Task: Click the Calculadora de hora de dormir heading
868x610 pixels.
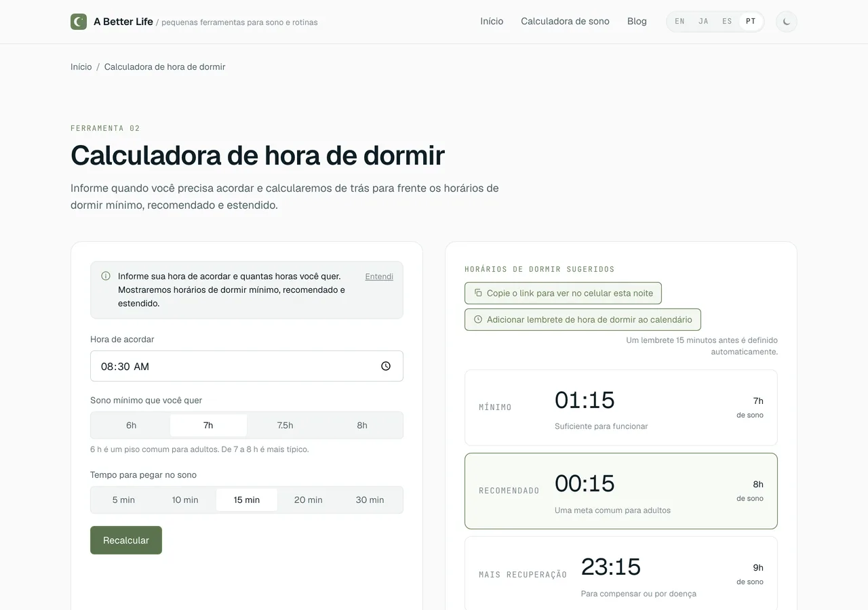Action: [x=258, y=155]
